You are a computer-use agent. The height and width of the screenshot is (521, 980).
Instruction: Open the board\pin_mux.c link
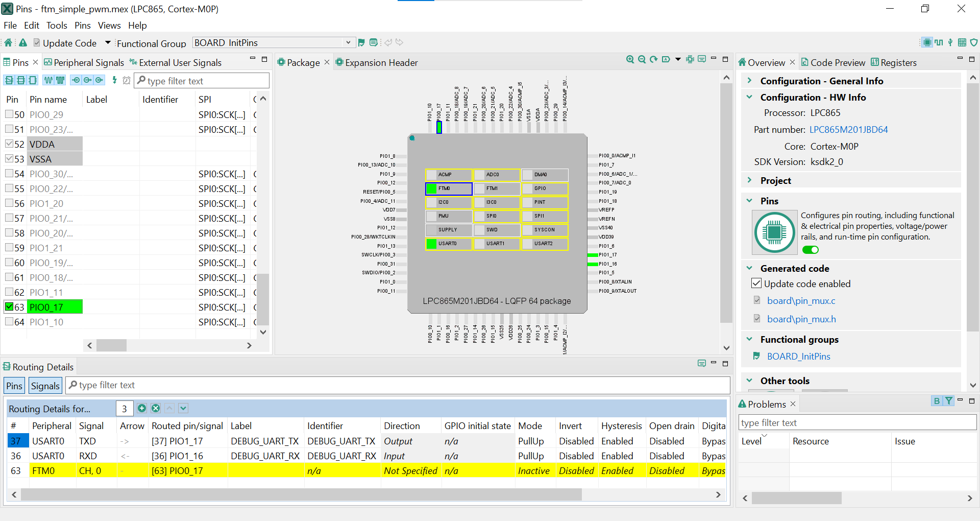801,301
